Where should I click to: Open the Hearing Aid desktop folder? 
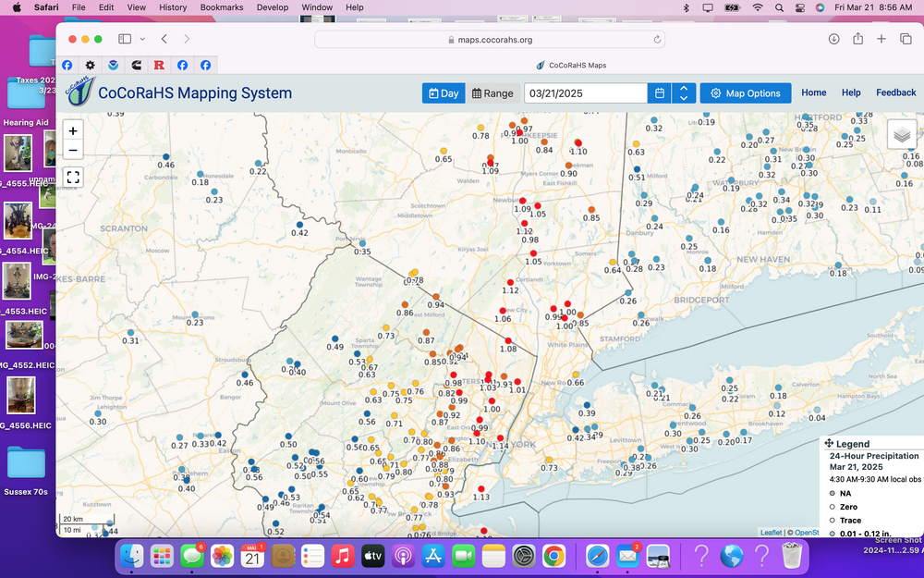tap(26, 94)
